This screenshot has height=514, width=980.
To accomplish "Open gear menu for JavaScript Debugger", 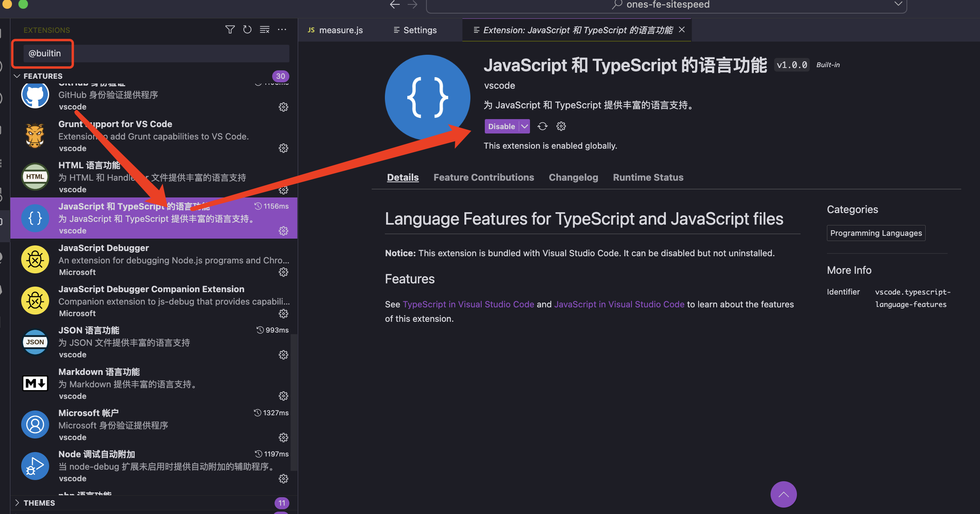I will [283, 272].
